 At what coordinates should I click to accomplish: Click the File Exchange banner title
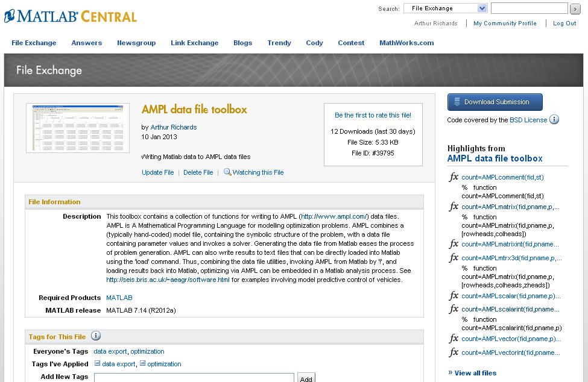click(x=49, y=70)
